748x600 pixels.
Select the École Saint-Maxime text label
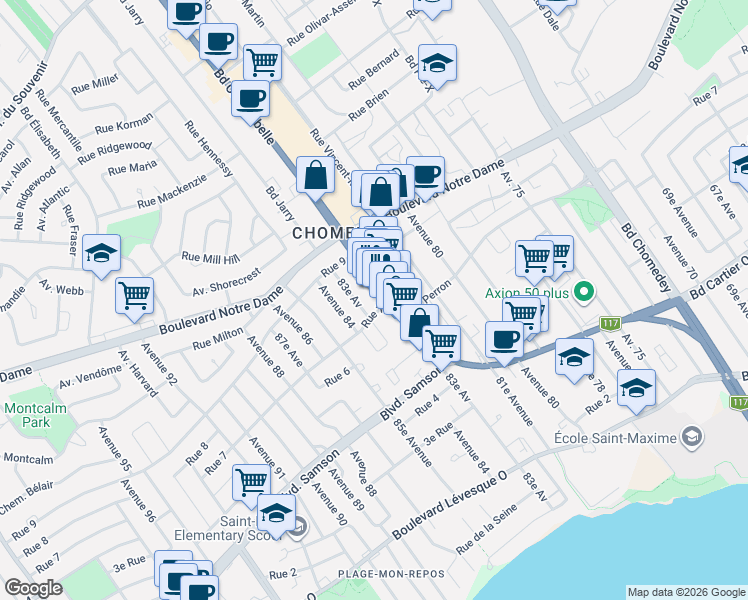click(x=615, y=438)
